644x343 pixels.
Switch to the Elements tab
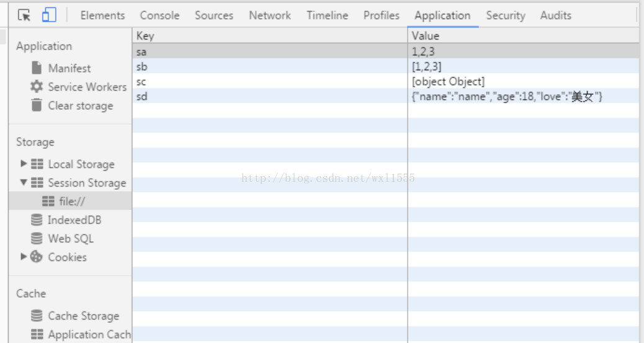[x=102, y=16]
